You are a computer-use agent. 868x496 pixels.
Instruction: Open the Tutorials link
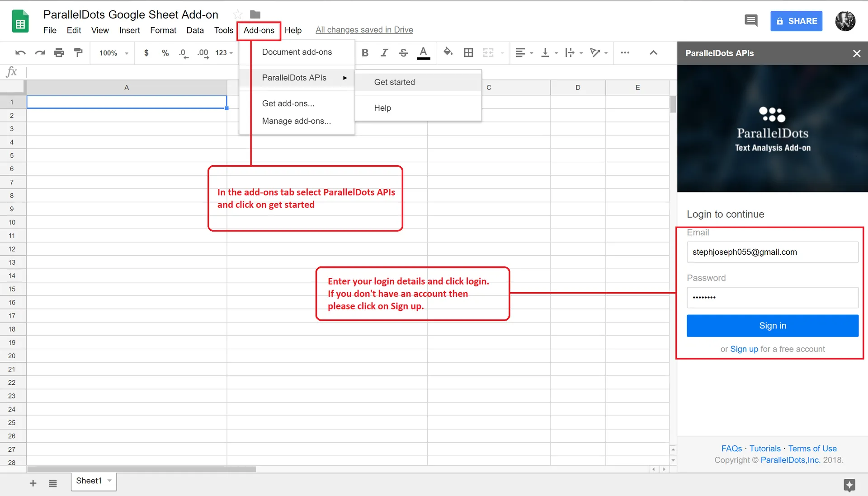point(765,449)
